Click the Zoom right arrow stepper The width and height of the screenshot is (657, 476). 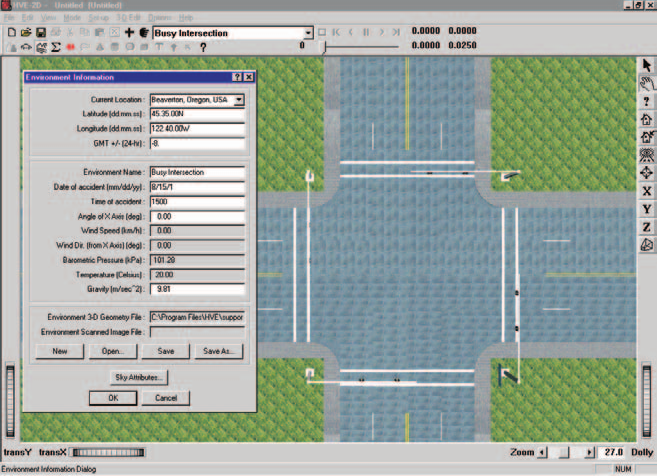[589, 453]
